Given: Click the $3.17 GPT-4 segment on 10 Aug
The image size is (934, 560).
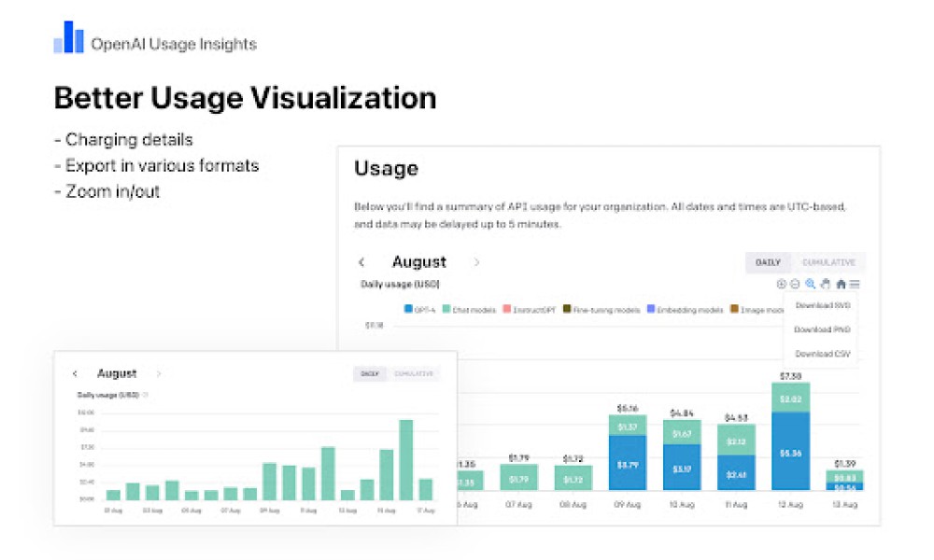Looking at the screenshot, I should coord(682,468).
